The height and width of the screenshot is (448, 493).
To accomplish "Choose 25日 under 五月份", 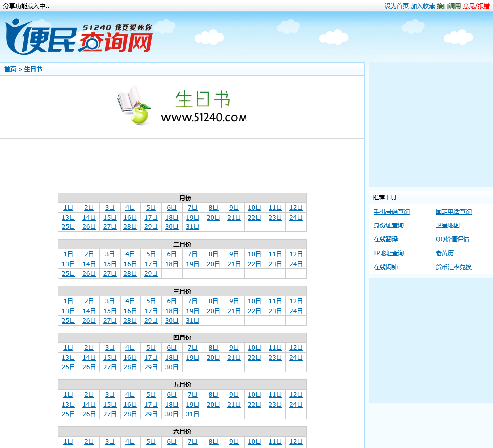I will point(68,414).
